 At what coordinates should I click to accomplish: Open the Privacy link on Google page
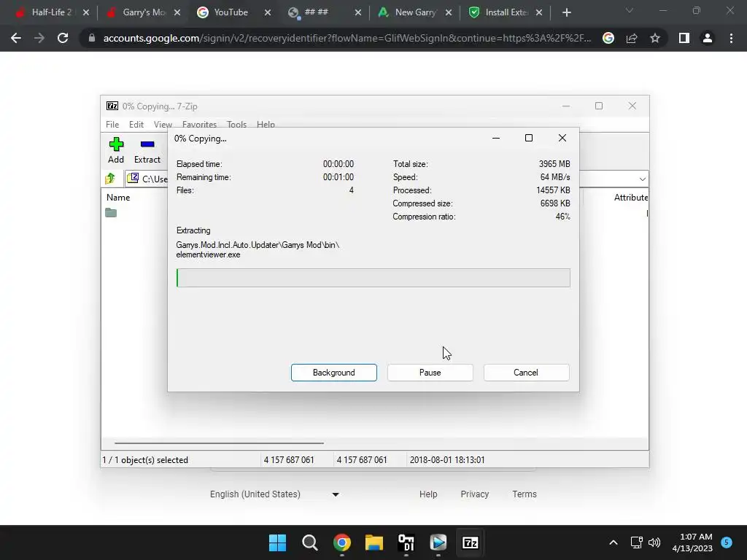[474, 494]
